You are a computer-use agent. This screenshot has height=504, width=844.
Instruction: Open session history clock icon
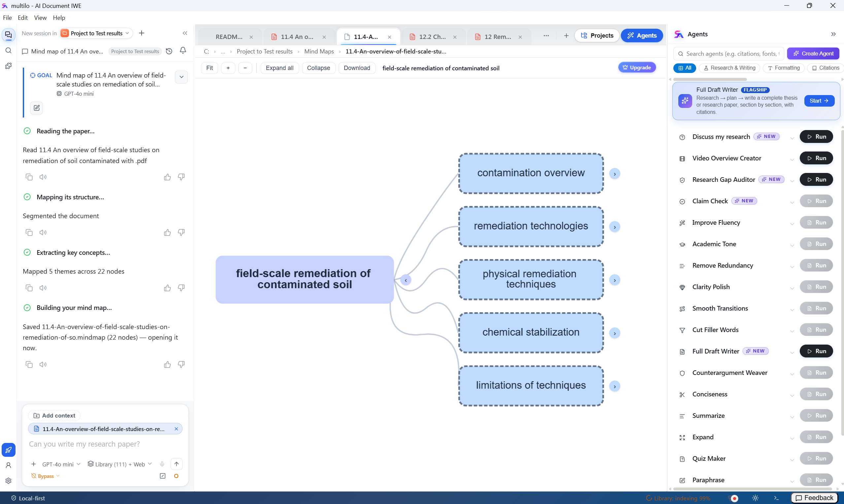pyautogui.click(x=169, y=51)
